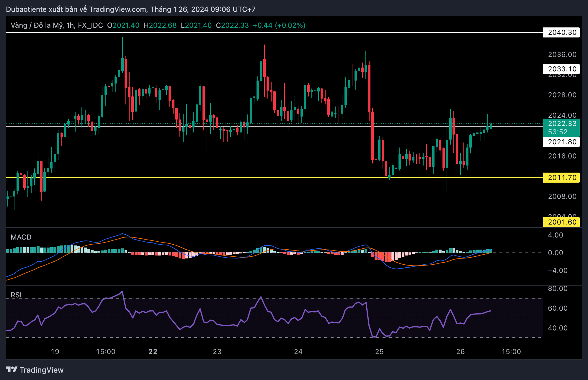588x380 pixels.
Task: Click the TradingView logo icon
Action: click(12, 370)
